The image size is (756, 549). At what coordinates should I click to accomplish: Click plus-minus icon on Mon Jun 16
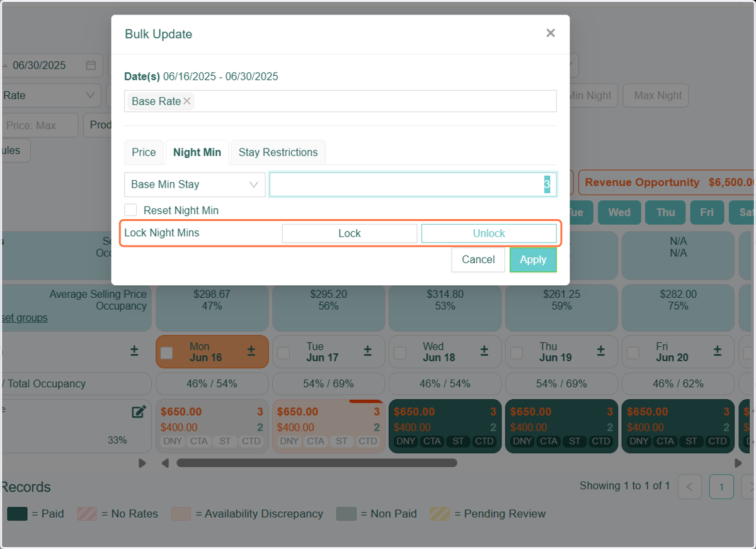(x=251, y=351)
